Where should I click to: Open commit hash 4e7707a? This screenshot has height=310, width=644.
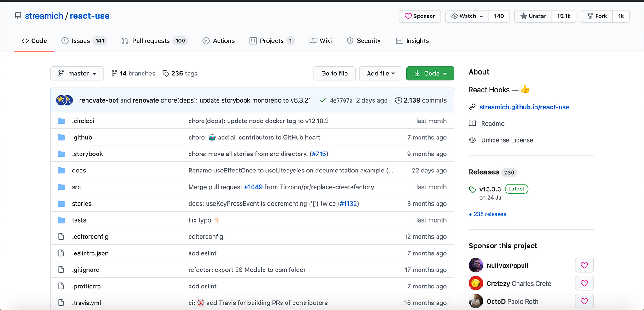click(341, 100)
